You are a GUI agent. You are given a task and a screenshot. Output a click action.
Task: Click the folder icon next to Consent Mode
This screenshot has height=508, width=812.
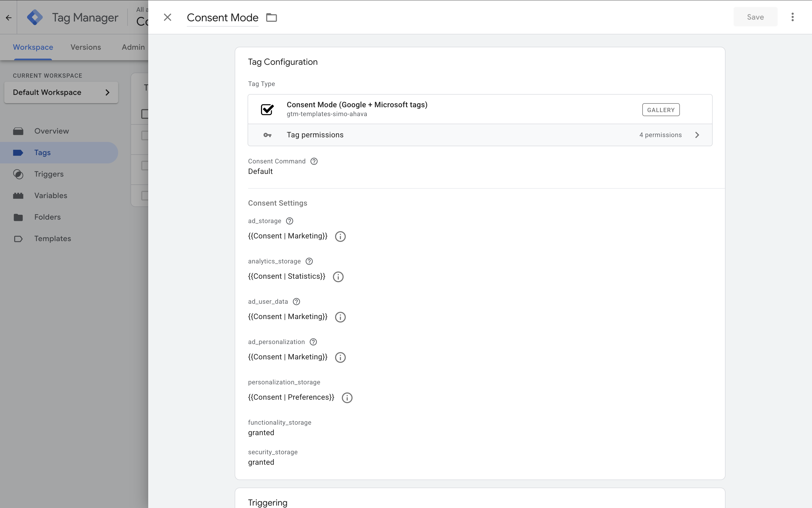[271, 17]
